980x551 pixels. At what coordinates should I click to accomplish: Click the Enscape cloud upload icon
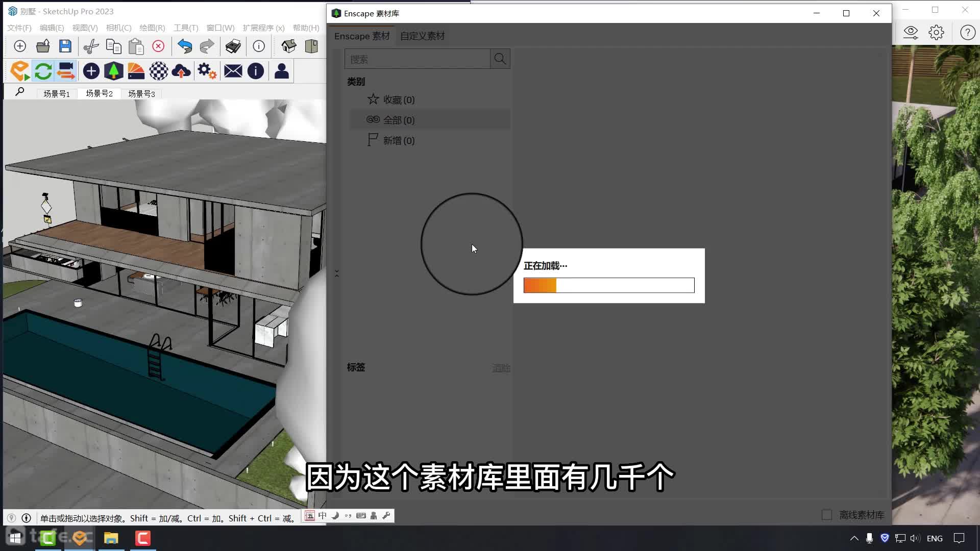pos(181,71)
